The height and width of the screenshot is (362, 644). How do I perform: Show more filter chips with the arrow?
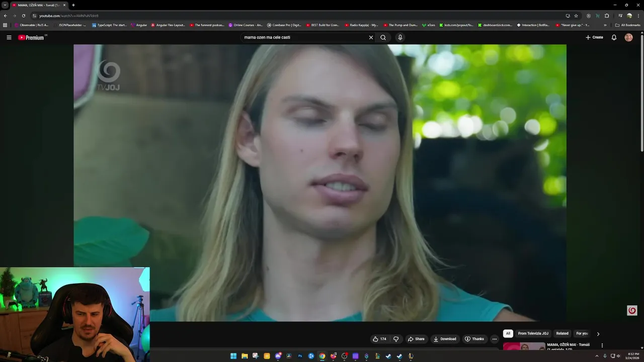click(x=598, y=333)
